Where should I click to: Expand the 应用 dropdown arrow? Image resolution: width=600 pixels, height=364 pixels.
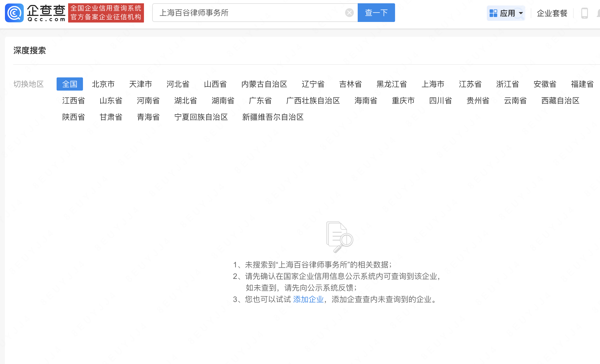tap(521, 13)
